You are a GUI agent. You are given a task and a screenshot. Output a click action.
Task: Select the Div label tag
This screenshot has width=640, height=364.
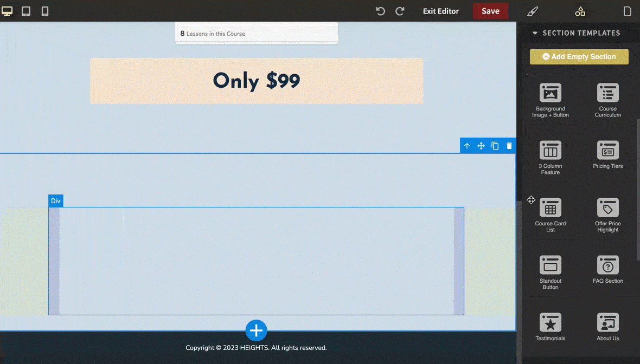55,200
